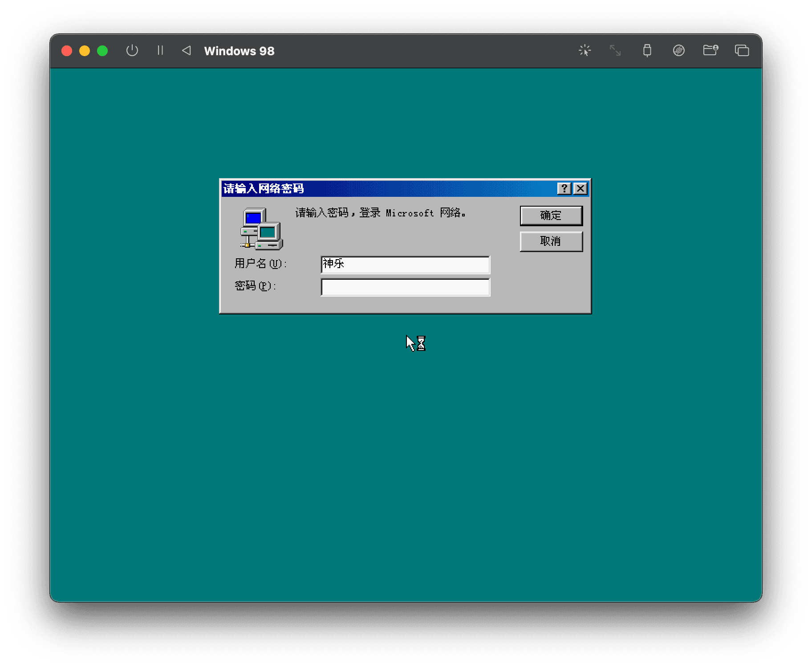Click the red macOS close button

pyautogui.click(x=67, y=51)
